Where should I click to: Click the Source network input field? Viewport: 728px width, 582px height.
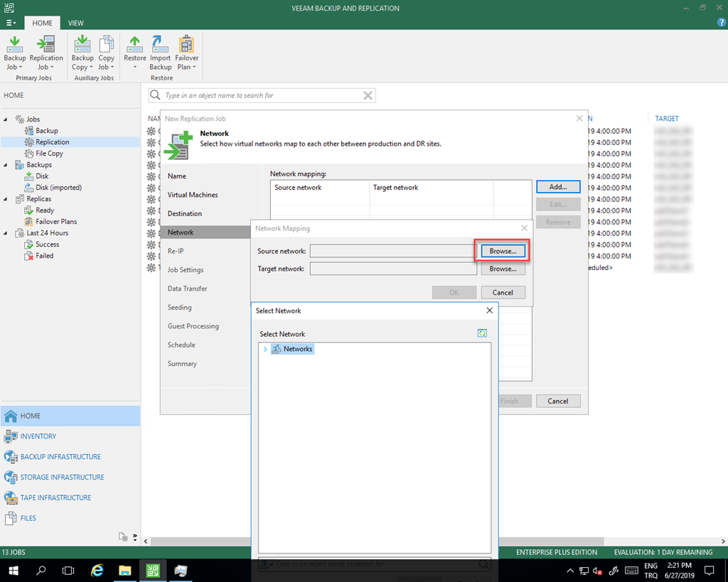tap(393, 251)
